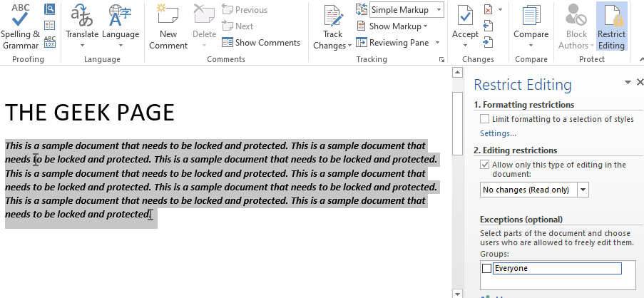
Task: Go to the Previous comment
Action: pos(245,9)
